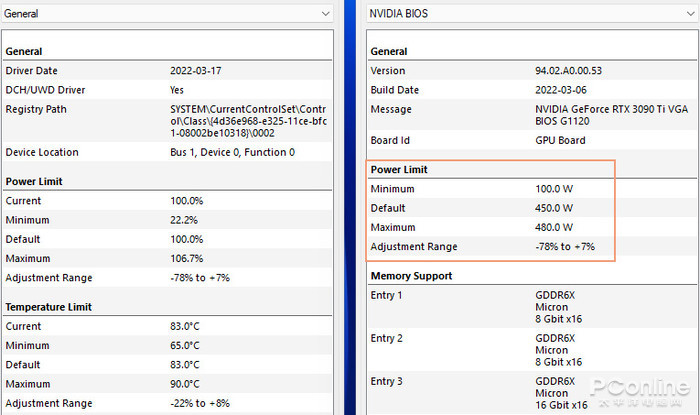Screen dimensions: 700x415
Task: Select the Driver Date row
Action: pyautogui.click(x=167, y=71)
